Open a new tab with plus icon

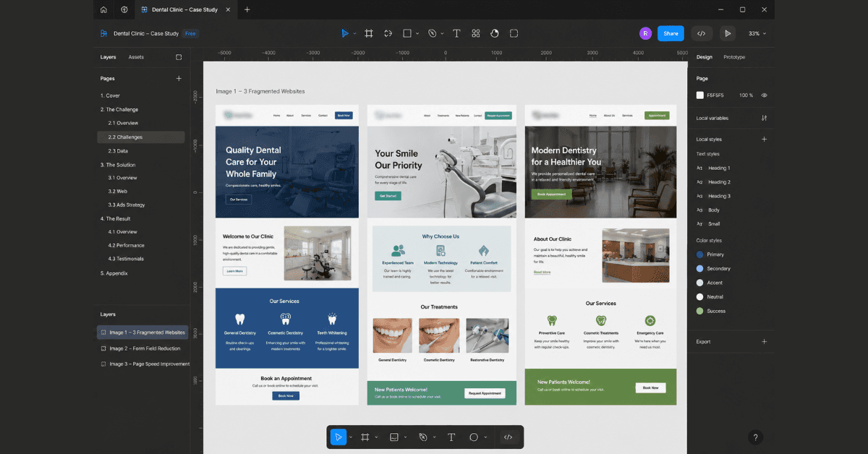click(247, 9)
